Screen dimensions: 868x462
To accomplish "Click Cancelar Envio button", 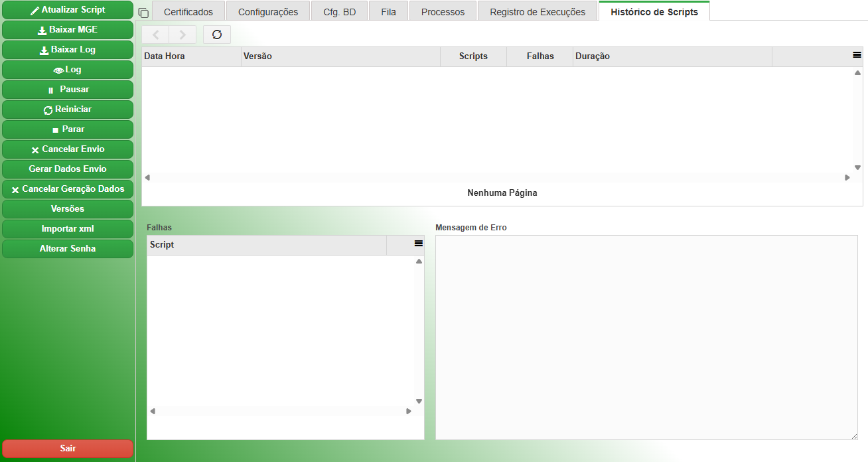I will [68, 149].
